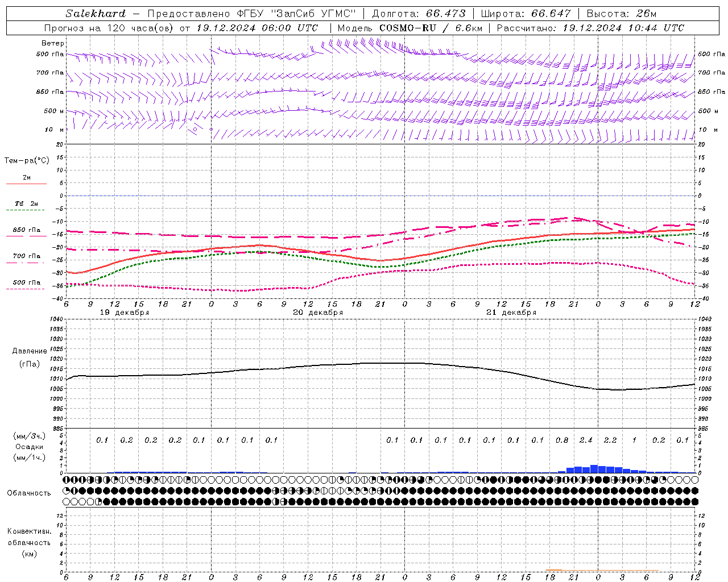
Task: Click the '(гПа)' unit under Давление
Action: click(30, 364)
